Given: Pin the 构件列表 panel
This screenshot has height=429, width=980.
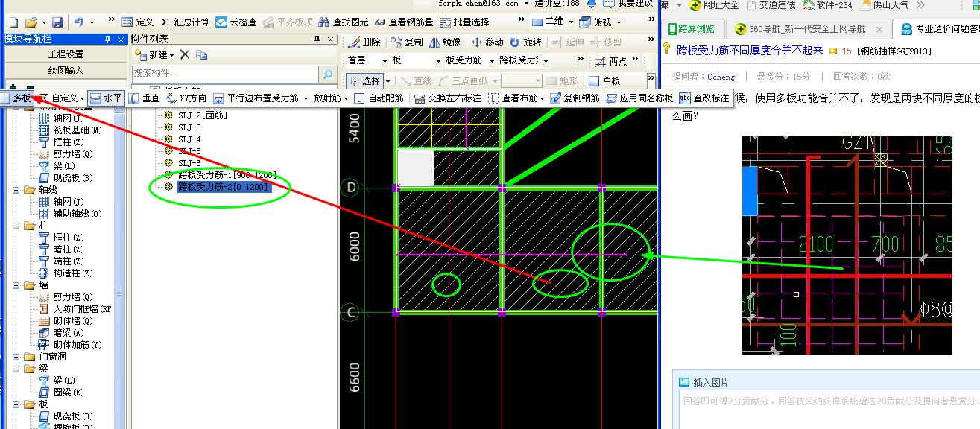Looking at the screenshot, I should [x=317, y=39].
